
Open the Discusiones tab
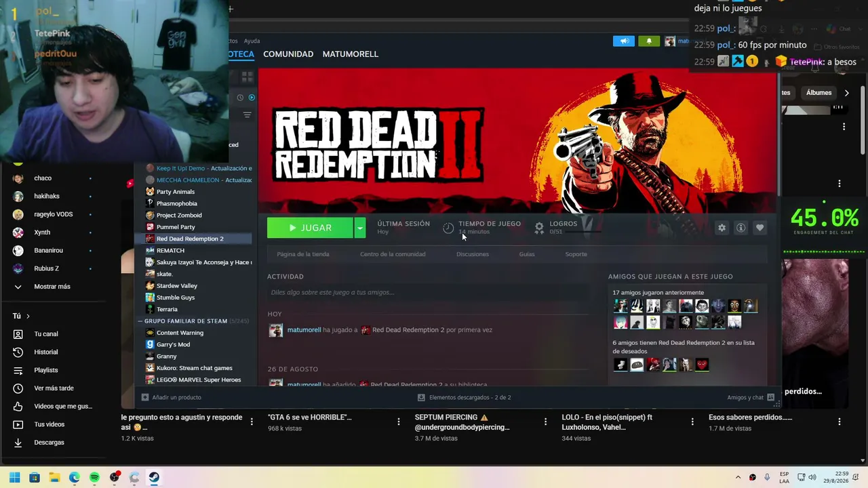pos(473,254)
